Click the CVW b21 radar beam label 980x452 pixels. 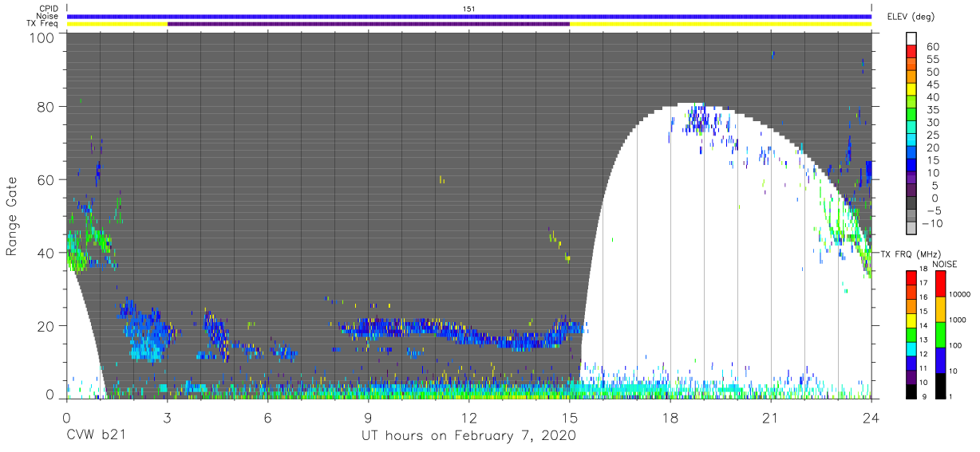(x=97, y=436)
